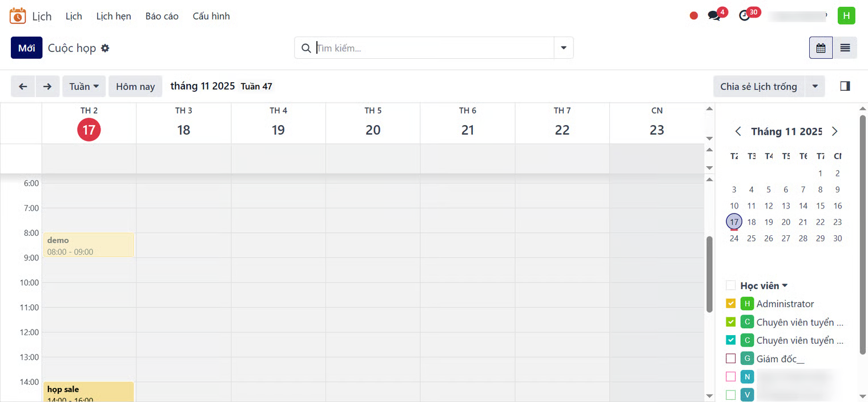Screen dimensions: 868x402
Task: Go to the mini calendar's next month
Action: coord(835,131)
